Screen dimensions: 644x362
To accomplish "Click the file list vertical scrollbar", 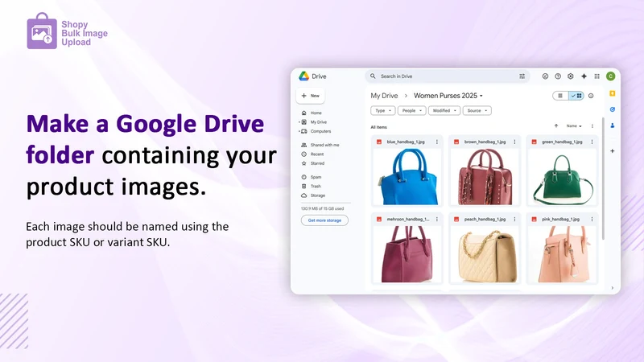I will (x=603, y=179).
